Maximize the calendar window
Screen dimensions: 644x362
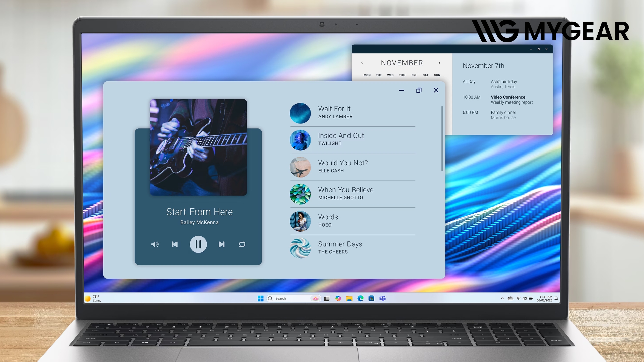[x=539, y=49]
